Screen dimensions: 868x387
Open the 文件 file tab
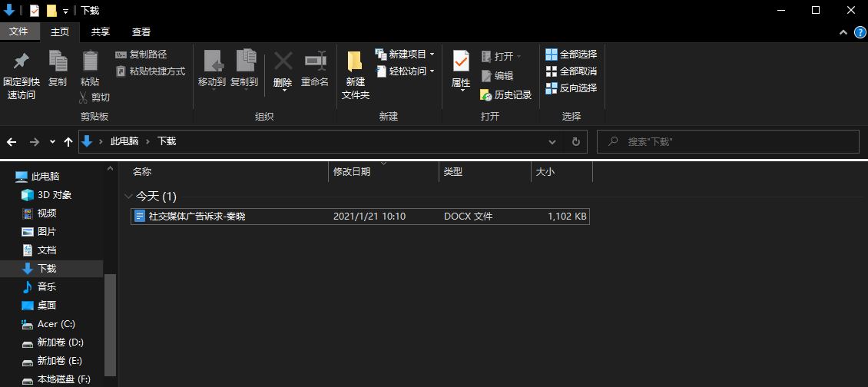tap(18, 31)
